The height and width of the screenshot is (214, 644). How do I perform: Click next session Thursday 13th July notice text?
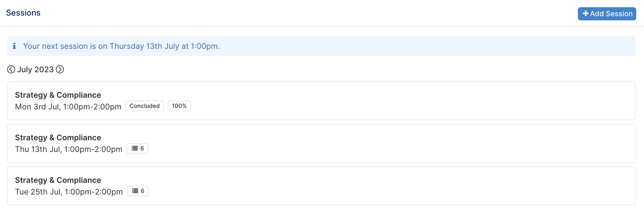click(x=121, y=46)
